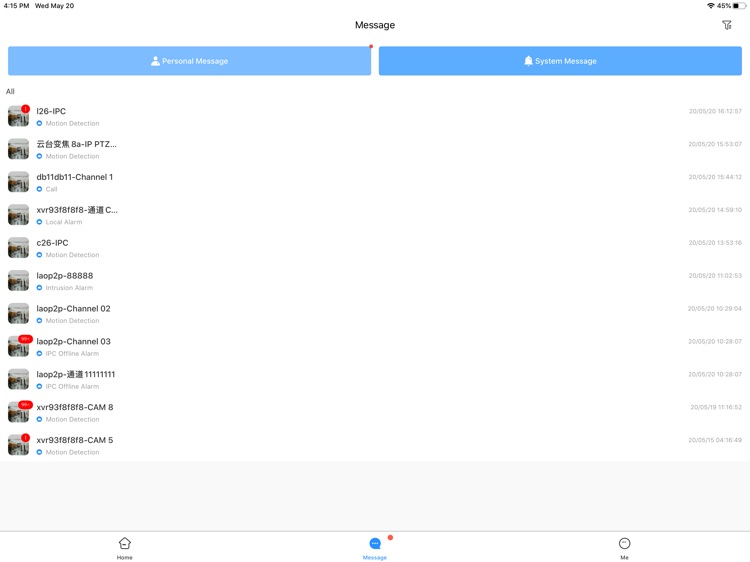This screenshot has width=750, height=562.
Task: Open laop2p-Channel 03 message title
Action: [x=74, y=341]
